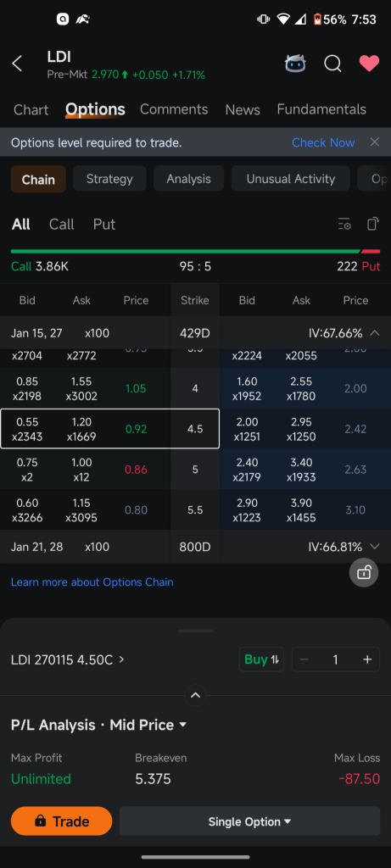The height and width of the screenshot is (868, 391).
Task: Open Learn more about Options Chain
Action: 92,581
